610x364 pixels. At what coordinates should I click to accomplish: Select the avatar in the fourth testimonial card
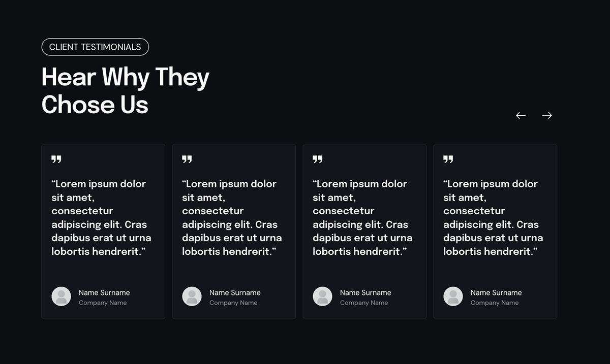tap(453, 296)
